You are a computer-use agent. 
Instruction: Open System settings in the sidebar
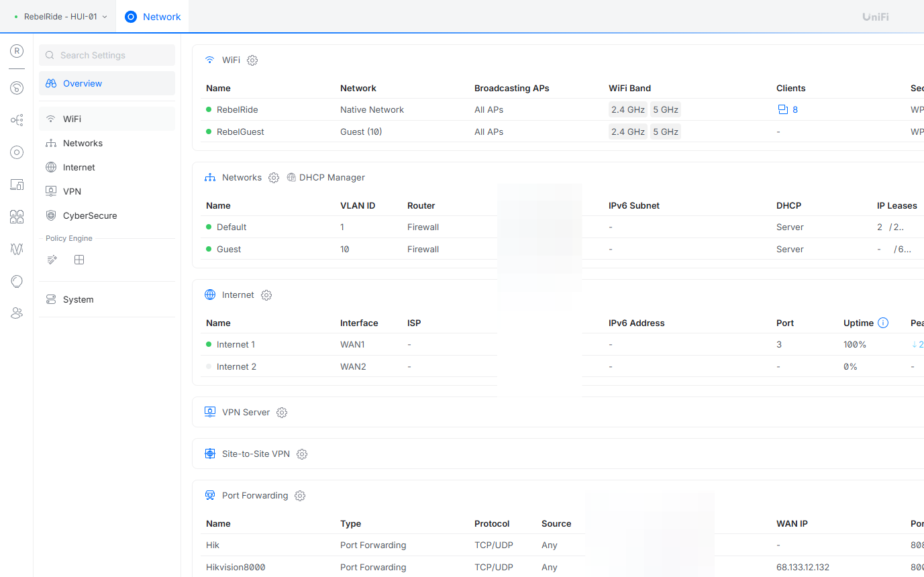(78, 299)
